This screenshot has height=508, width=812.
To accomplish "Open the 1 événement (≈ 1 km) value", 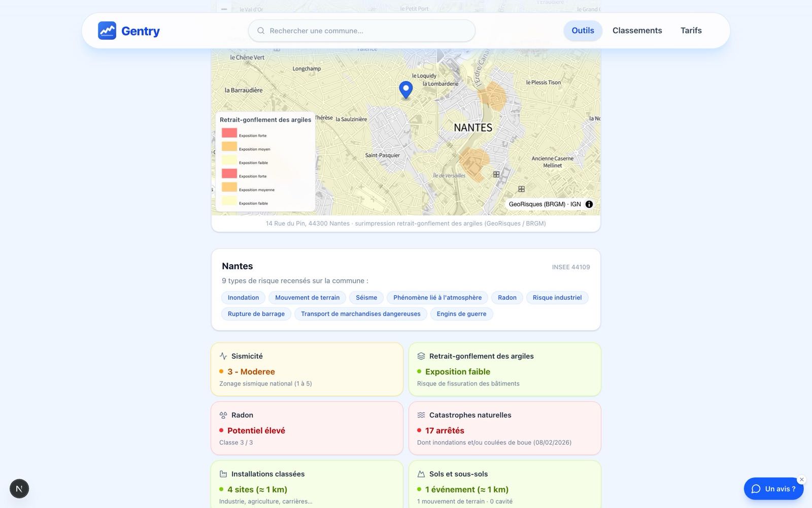I will point(467,490).
